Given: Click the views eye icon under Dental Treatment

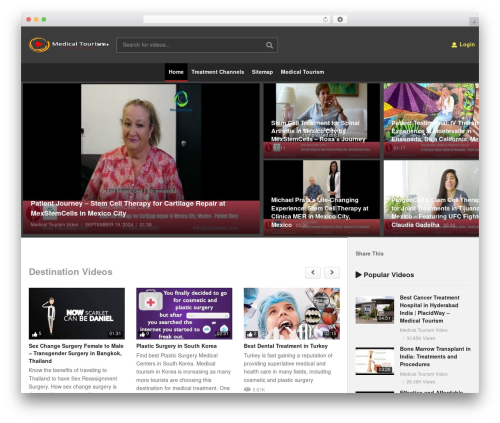Looking at the screenshot, I should click(x=247, y=389).
